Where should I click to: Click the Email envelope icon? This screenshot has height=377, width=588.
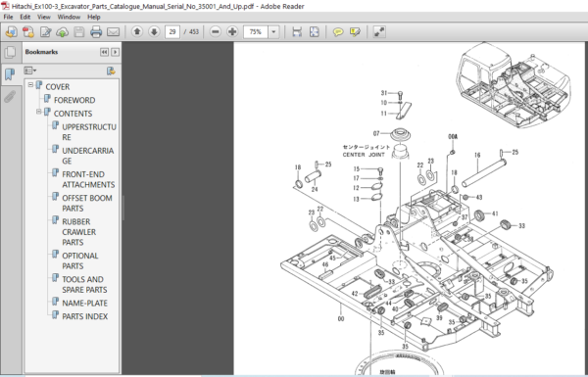coord(113,32)
